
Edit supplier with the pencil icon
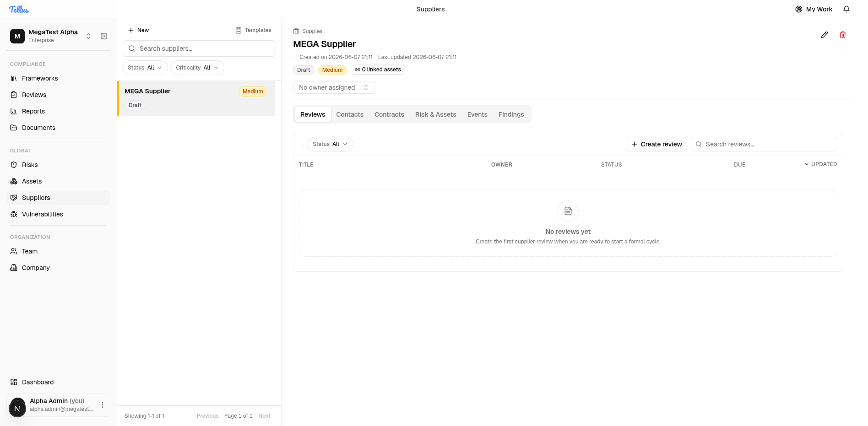click(825, 35)
